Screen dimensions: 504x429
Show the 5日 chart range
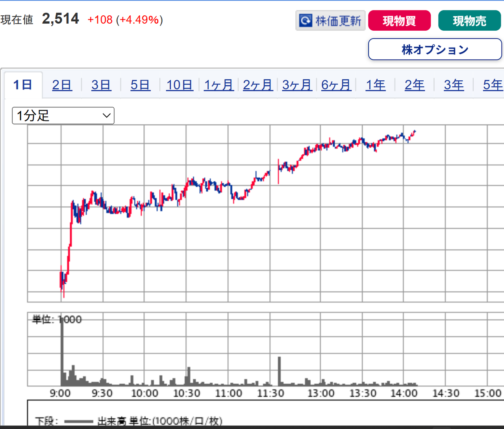coord(140,85)
